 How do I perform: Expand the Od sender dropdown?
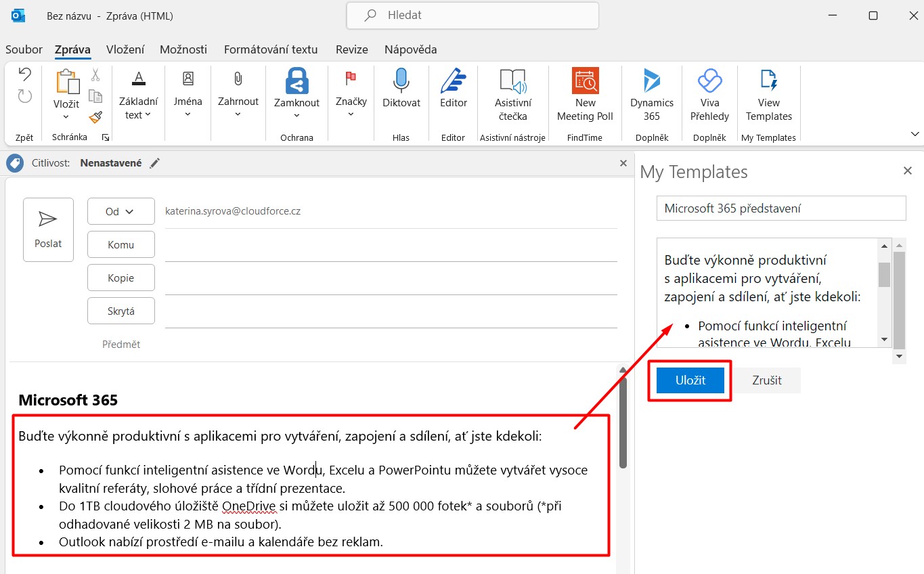[x=120, y=211]
